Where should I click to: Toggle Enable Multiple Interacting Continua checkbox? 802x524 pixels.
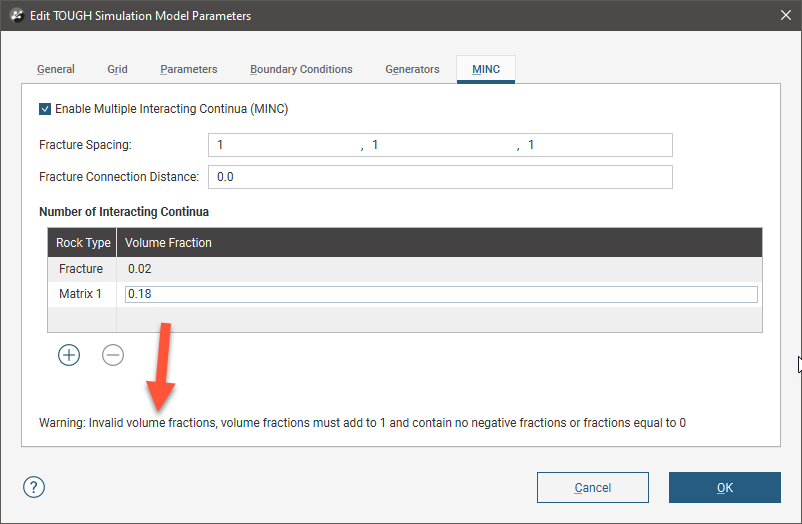point(45,108)
